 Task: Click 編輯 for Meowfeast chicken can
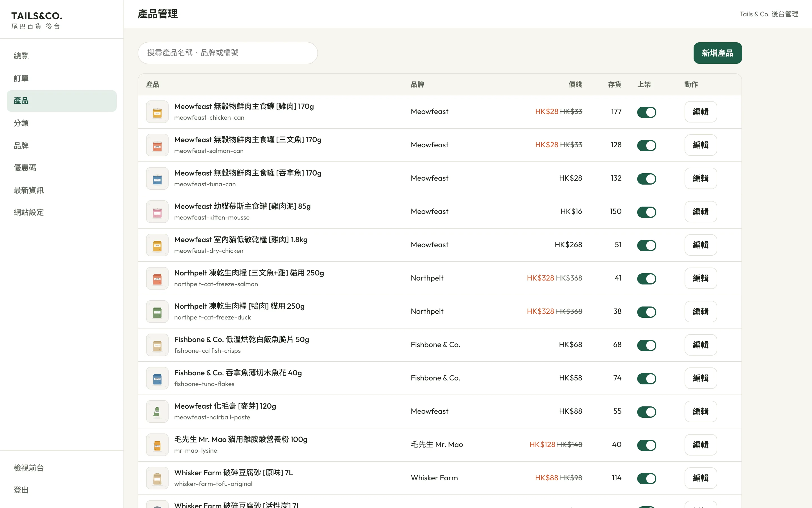[701, 111]
